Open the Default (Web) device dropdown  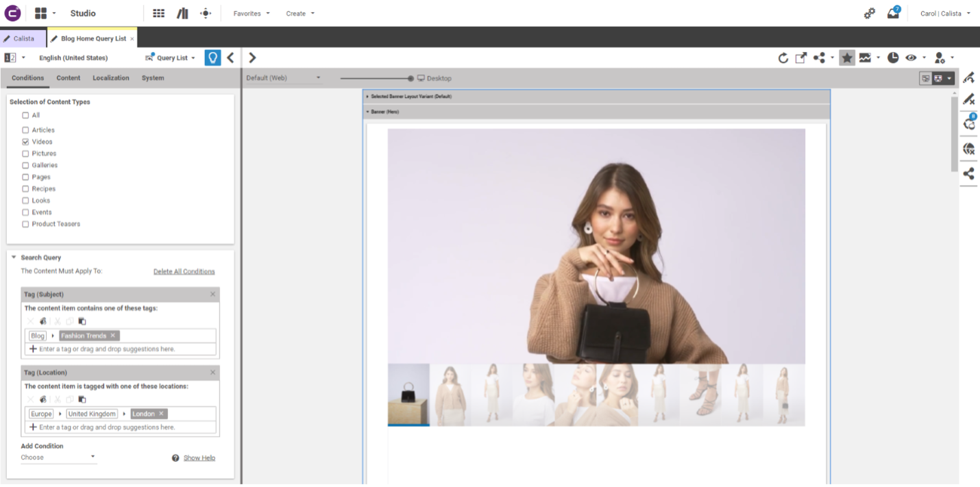pos(284,78)
